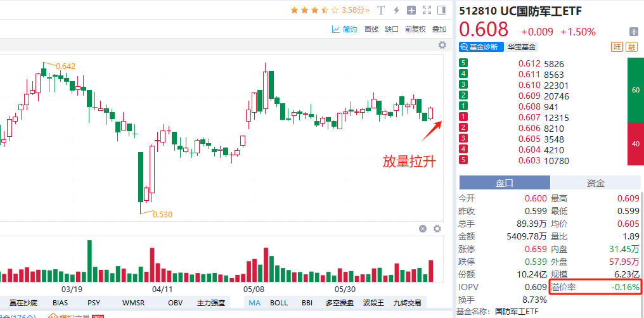This screenshot has width=644, height=318.
Task: Select the 主力强度 indicator
Action: [211, 303]
